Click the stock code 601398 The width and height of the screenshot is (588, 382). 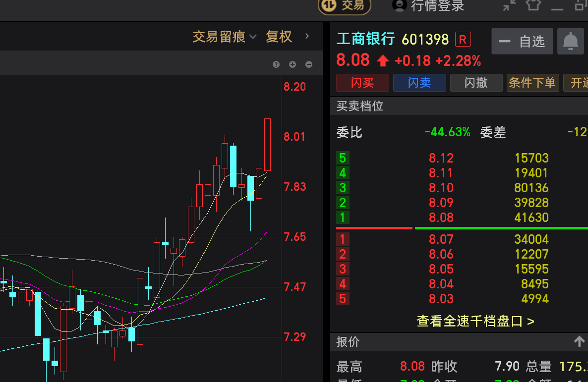(x=425, y=39)
